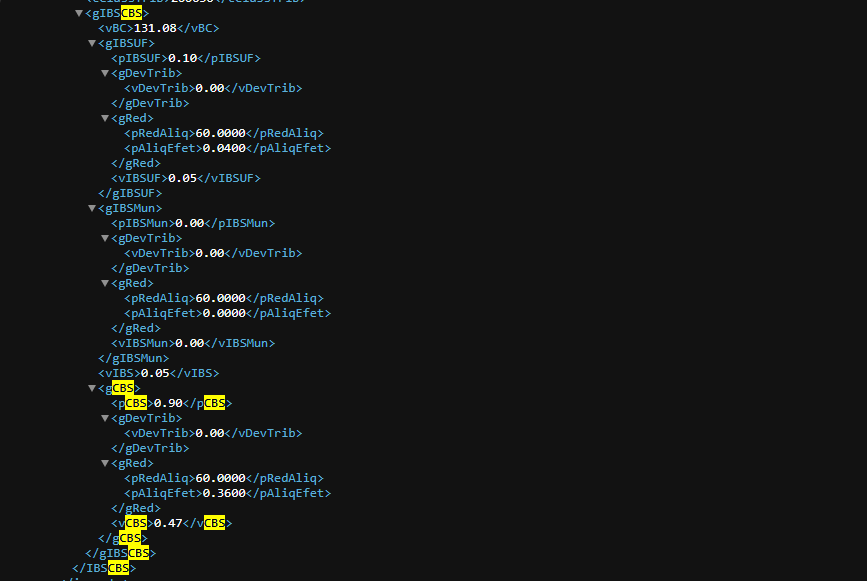
Task: Collapse gRed triangle inside gIBSMun
Action: [105, 283]
